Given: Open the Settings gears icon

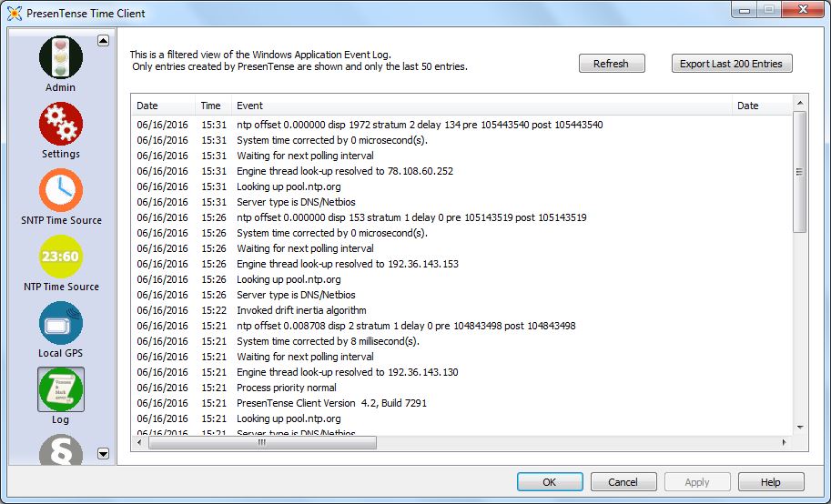Looking at the screenshot, I should coord(61,124).
